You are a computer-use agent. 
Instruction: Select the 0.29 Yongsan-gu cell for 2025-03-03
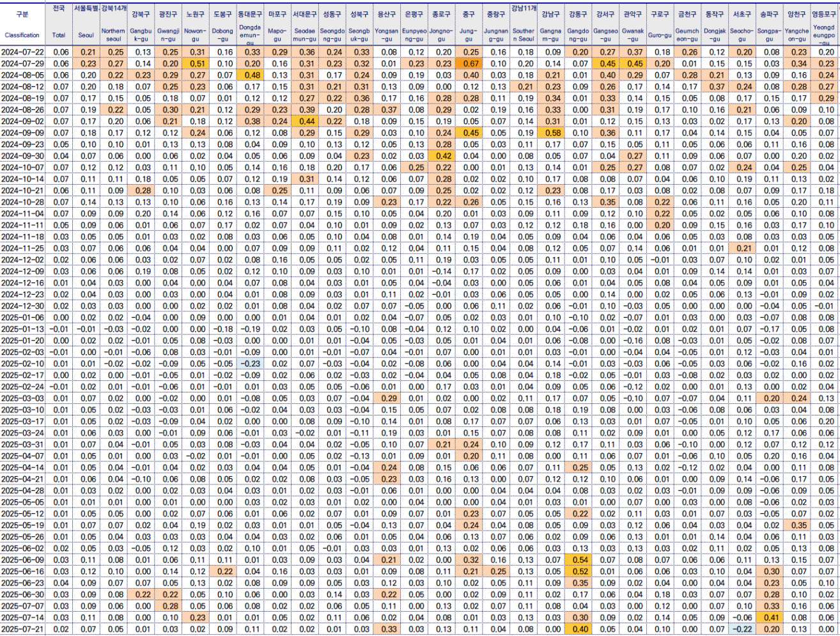386,398
